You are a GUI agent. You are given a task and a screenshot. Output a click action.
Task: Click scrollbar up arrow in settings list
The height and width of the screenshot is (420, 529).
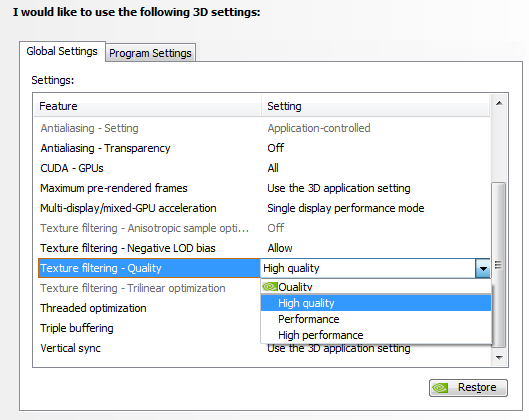point(499,103)
